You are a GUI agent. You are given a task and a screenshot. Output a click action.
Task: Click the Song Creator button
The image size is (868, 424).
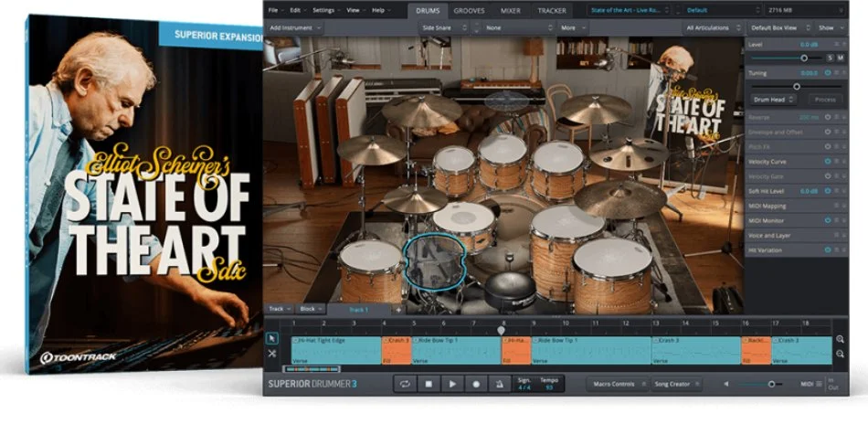pyautogui.click(x=676, y=384)
